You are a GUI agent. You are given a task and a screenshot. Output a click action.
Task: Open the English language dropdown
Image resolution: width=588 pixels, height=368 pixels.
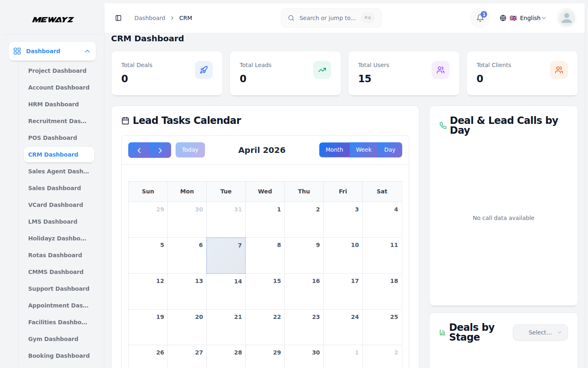tap(529, 18)
